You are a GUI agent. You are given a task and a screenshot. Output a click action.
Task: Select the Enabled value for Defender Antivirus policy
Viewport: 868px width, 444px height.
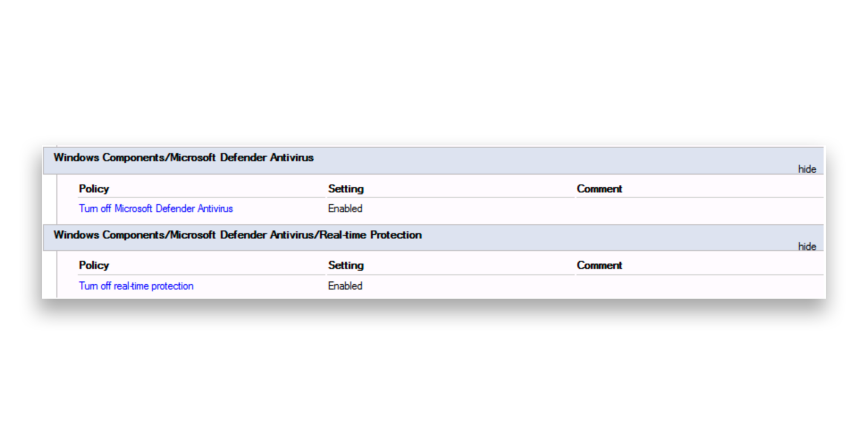coord(345,208)
